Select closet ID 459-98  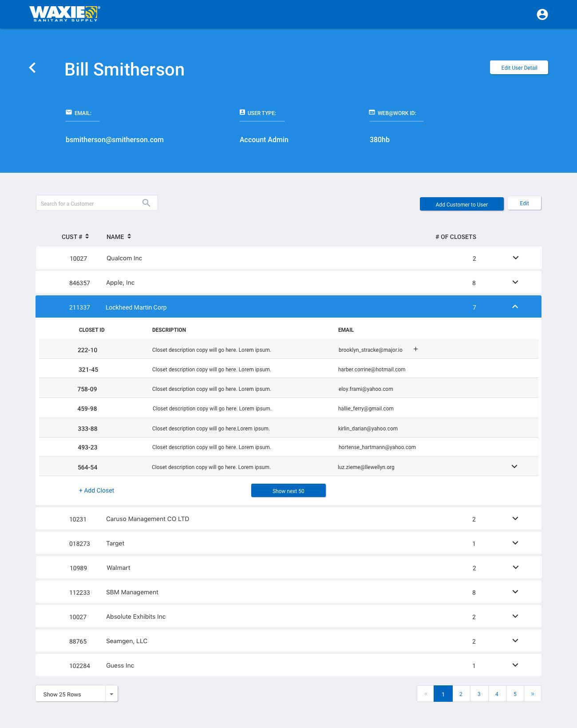click(x=87, y=409)
